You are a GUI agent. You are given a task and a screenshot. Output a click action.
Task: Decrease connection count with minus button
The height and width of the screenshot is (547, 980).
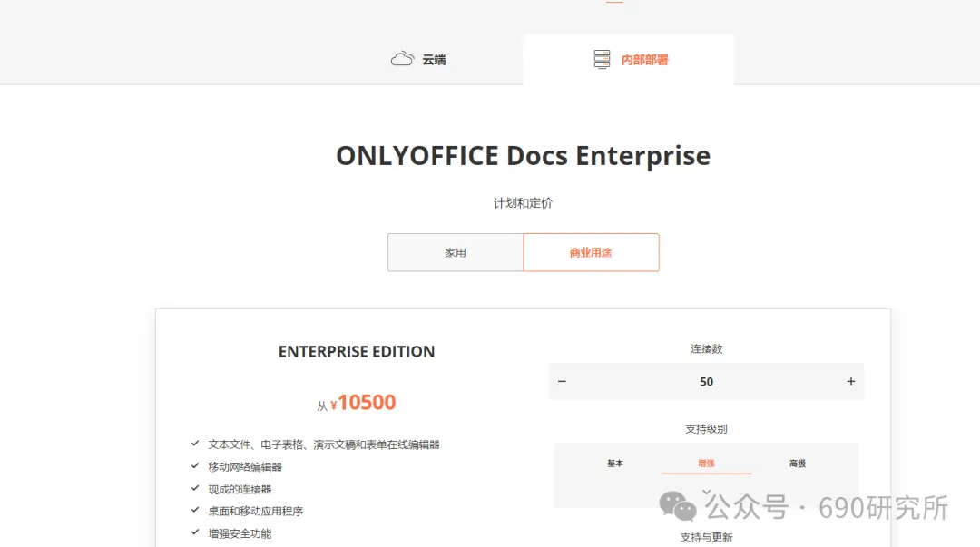coord(562,381)
